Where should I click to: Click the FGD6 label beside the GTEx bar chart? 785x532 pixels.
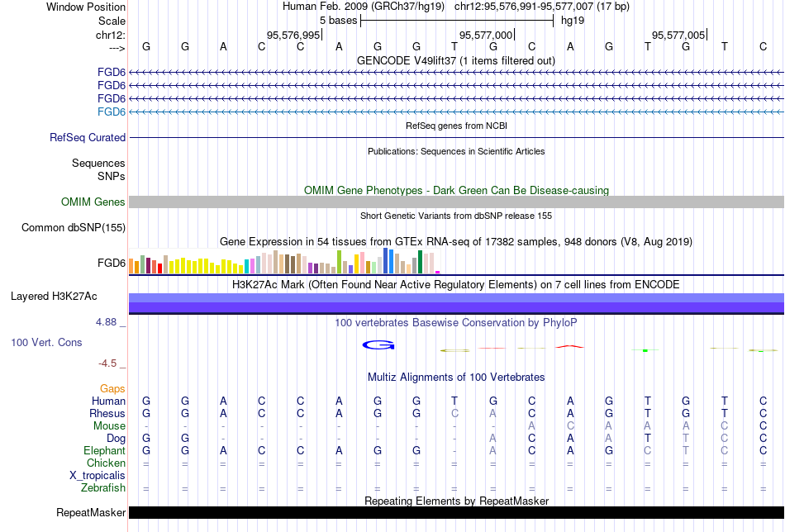click(x=112, y=263)
